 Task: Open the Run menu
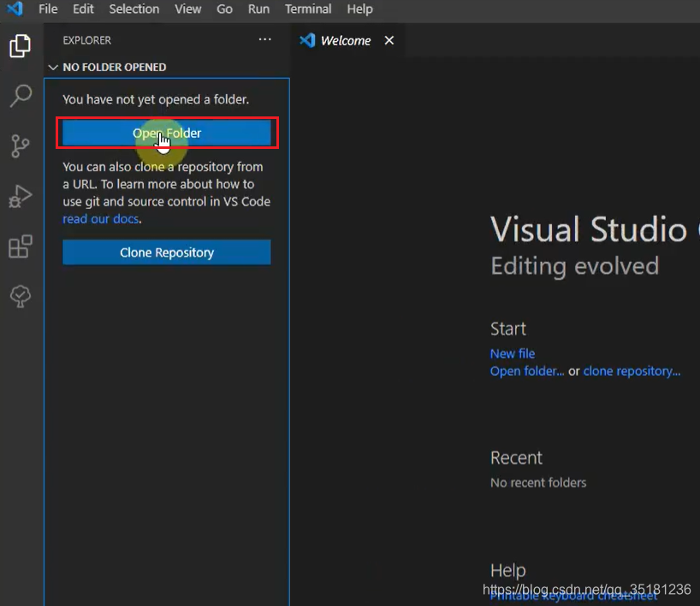tap(258, 9)
